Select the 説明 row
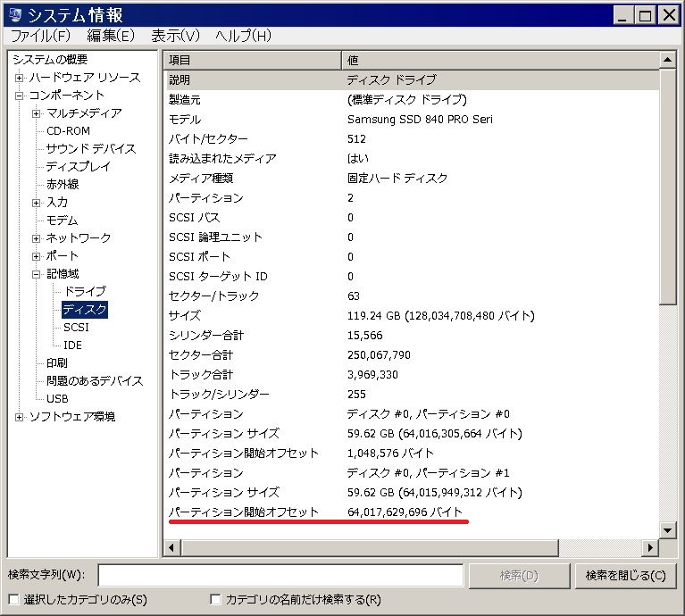 point(412,79)
